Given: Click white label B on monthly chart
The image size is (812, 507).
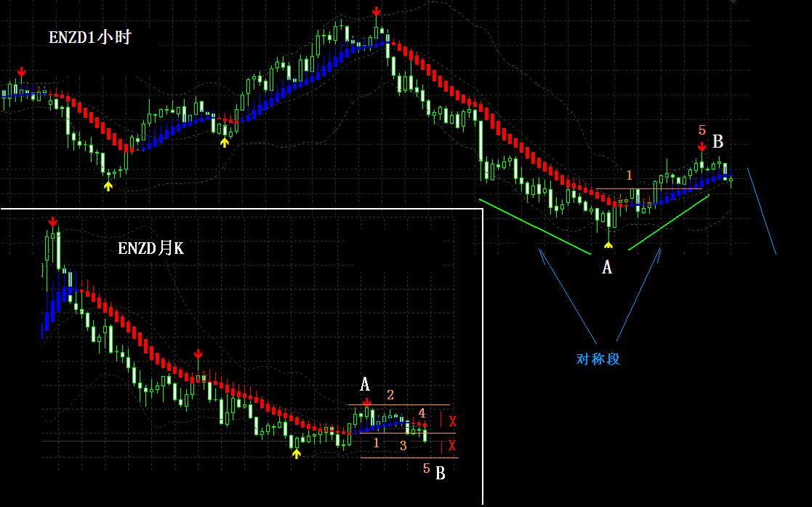Looking at the screenshot, I should tap(441, 474).
